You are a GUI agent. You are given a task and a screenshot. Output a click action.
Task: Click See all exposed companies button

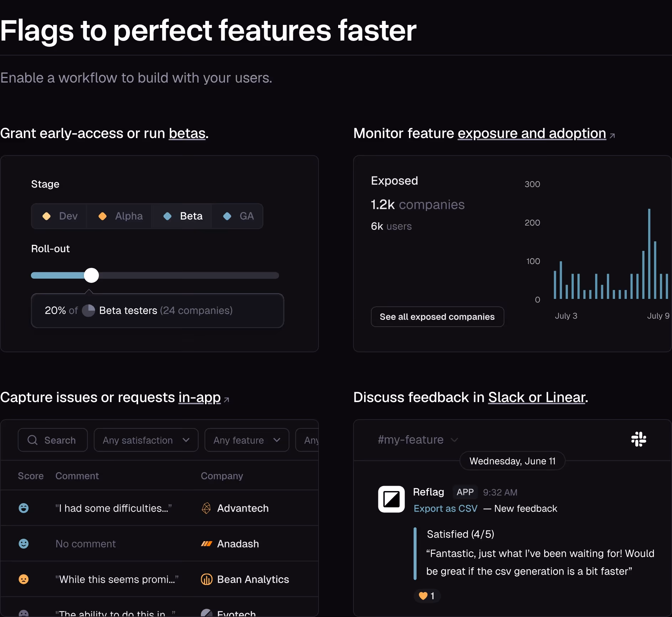[437, 317]
